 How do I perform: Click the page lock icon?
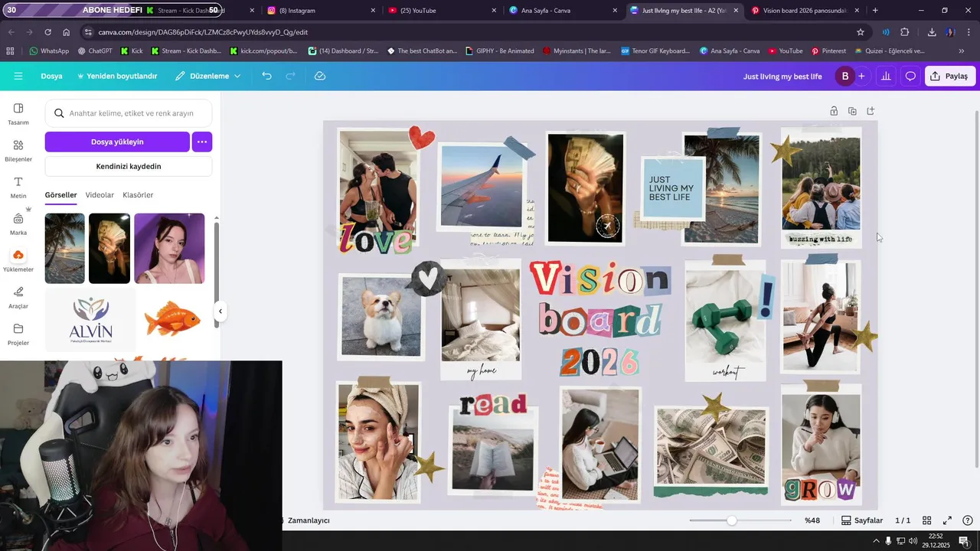pyautogui.click(x=834, y=111)
